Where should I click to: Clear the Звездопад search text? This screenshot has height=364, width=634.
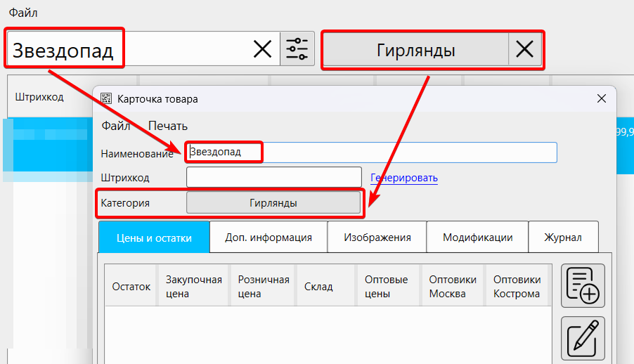[262, 49]
